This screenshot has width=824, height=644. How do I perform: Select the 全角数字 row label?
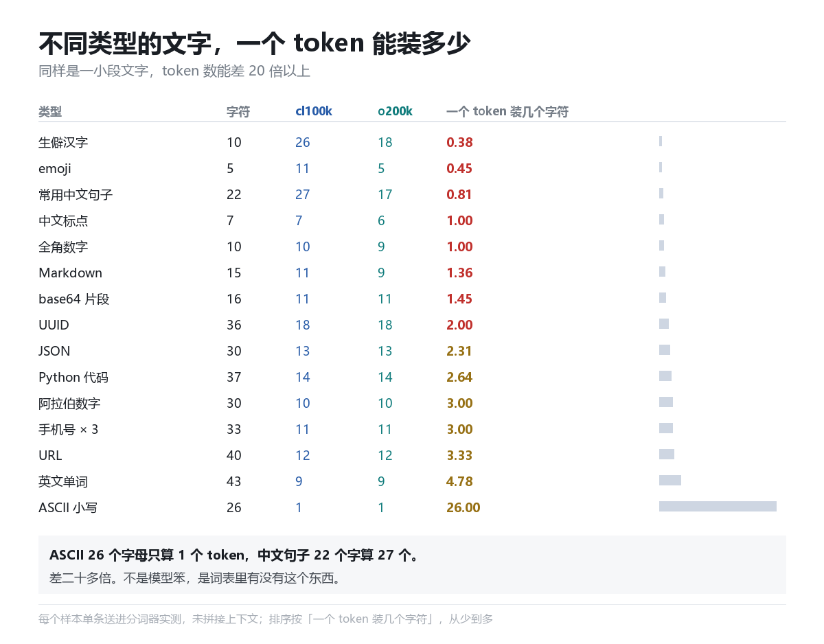(63, 247)
